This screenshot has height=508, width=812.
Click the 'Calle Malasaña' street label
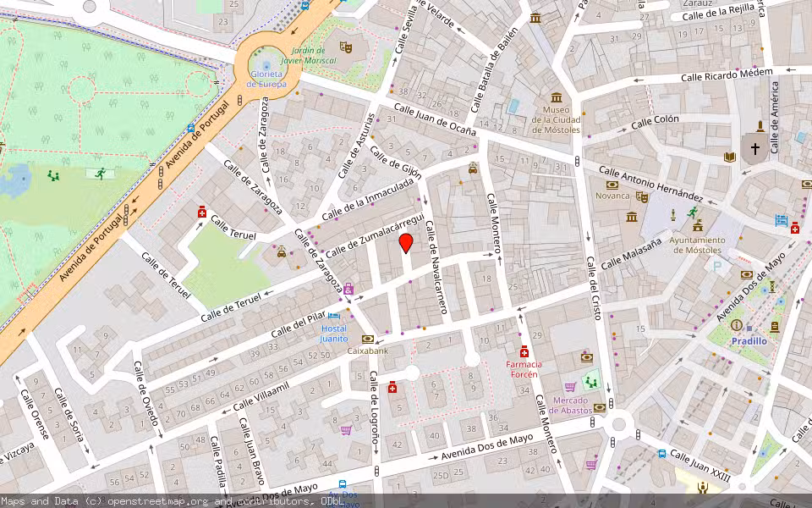tap(631, 255)
